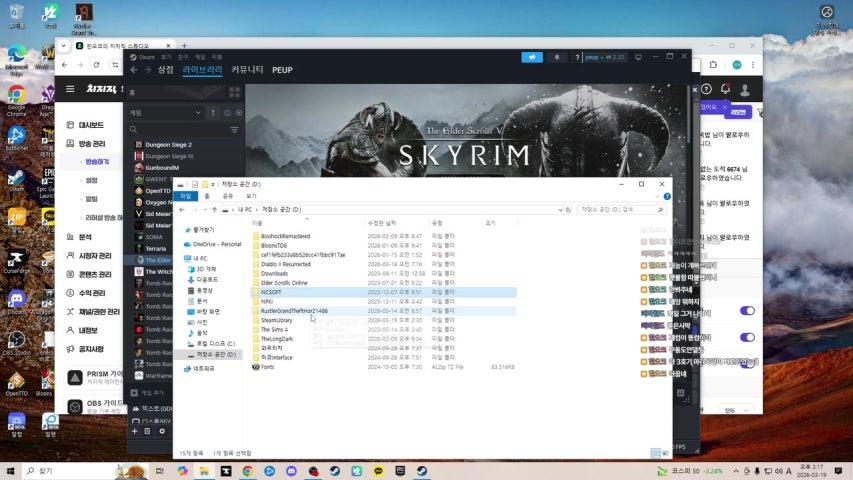The image size is (853, 480).
Task: Toggle the first purple switch in Chzzk panel
Action: click(746, 311)
